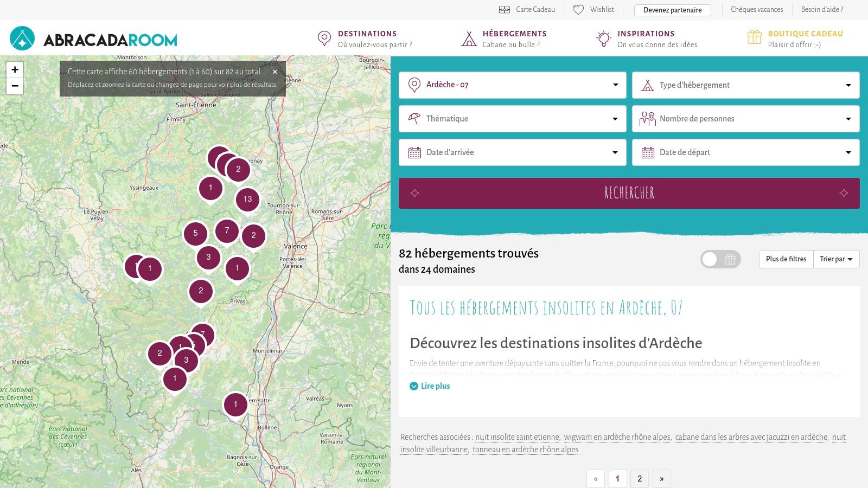This screenshot has width=868, height=488.
Task: Open 'cabane dans les arbres avec jacuzzi' link
Action: 751,437
